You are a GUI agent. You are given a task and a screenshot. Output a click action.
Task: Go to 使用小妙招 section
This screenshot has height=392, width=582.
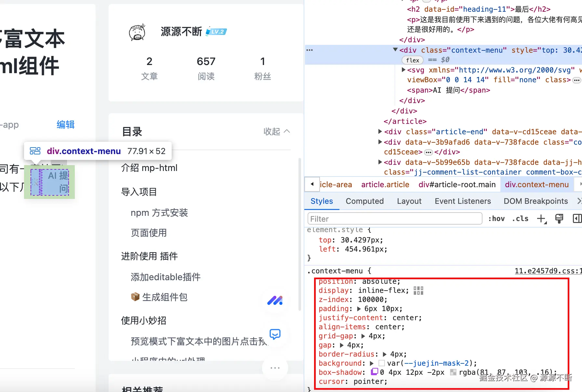click(x=143, y=320)
